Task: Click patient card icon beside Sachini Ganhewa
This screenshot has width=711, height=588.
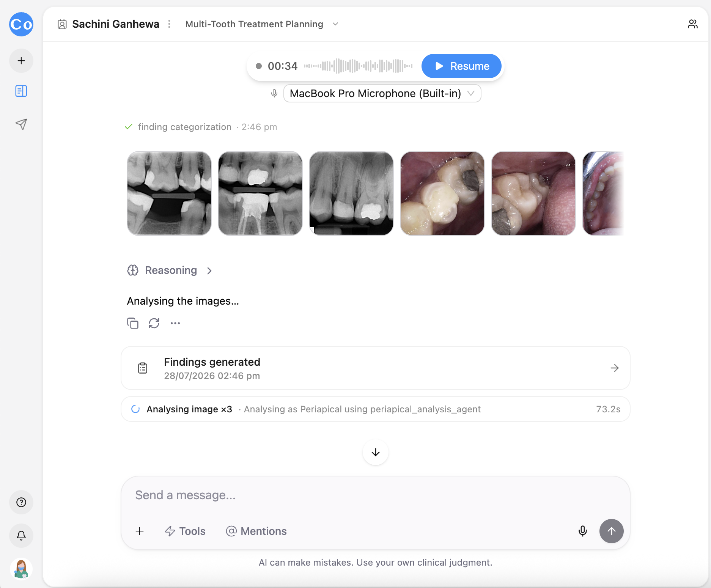Action: click(x=62, y=24)
